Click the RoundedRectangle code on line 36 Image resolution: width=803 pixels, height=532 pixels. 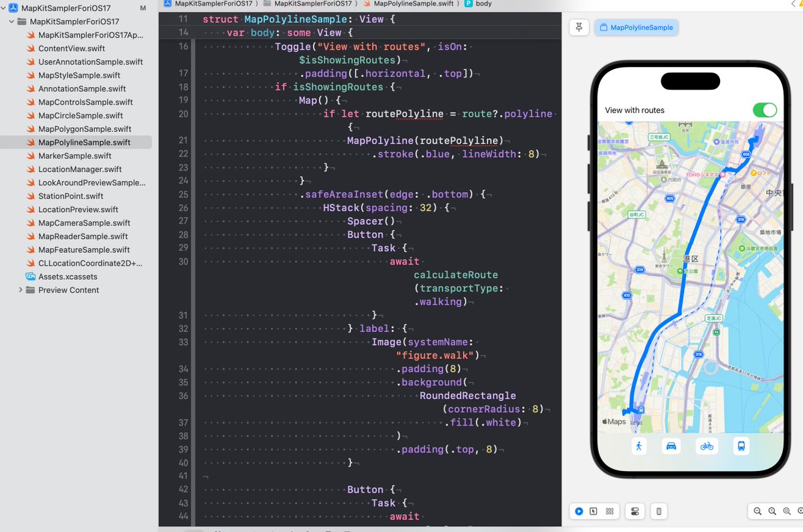coord(468,395)
